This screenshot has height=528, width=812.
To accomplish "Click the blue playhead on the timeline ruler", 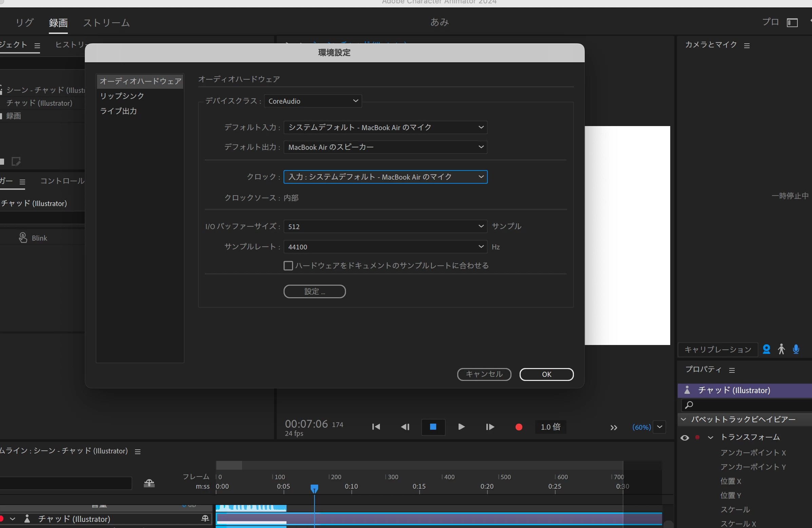I will [x=314, y=489].
